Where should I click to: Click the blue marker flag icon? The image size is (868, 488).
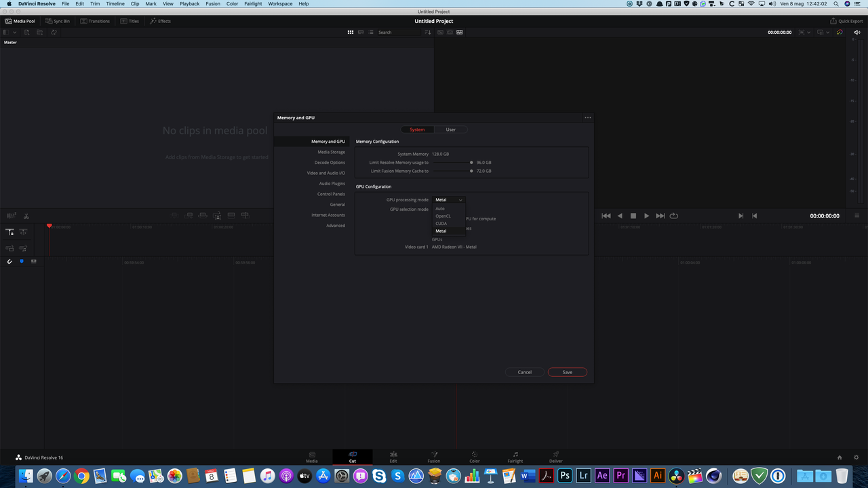click(x=22, y=261)
